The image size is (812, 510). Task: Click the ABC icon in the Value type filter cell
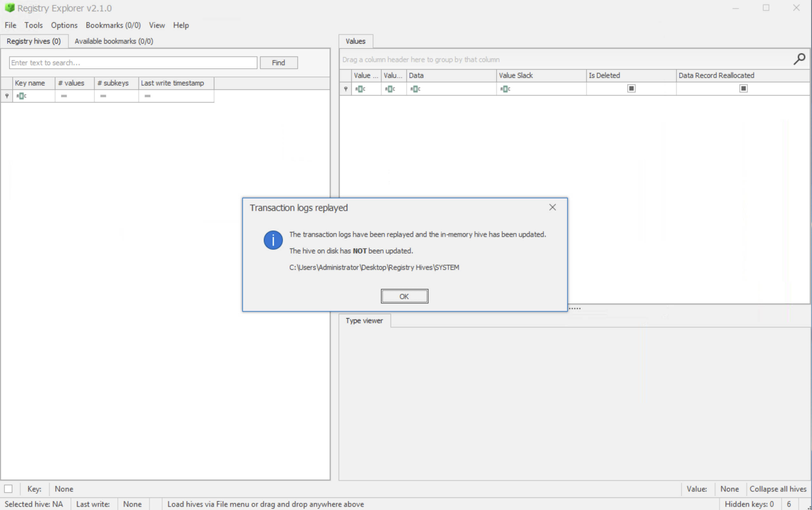pyautogui.click(x=390, y=89)
